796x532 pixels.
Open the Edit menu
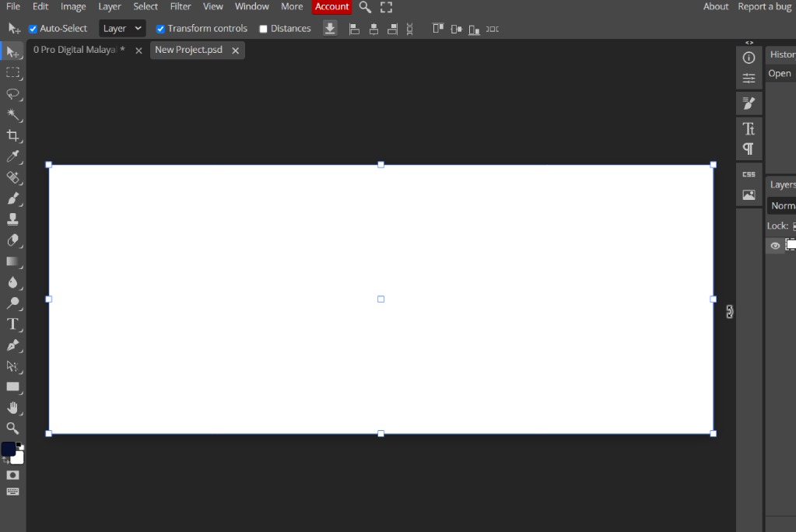[x=40, y=6]
